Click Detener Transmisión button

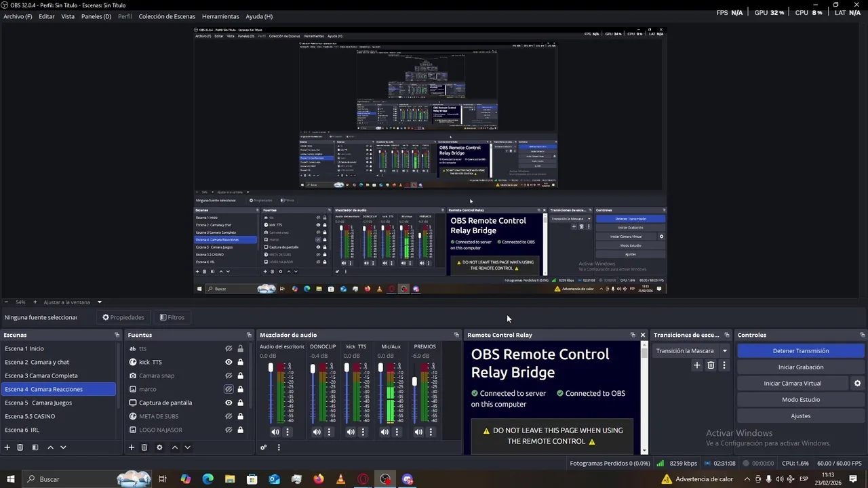click(x=800, y=351)
